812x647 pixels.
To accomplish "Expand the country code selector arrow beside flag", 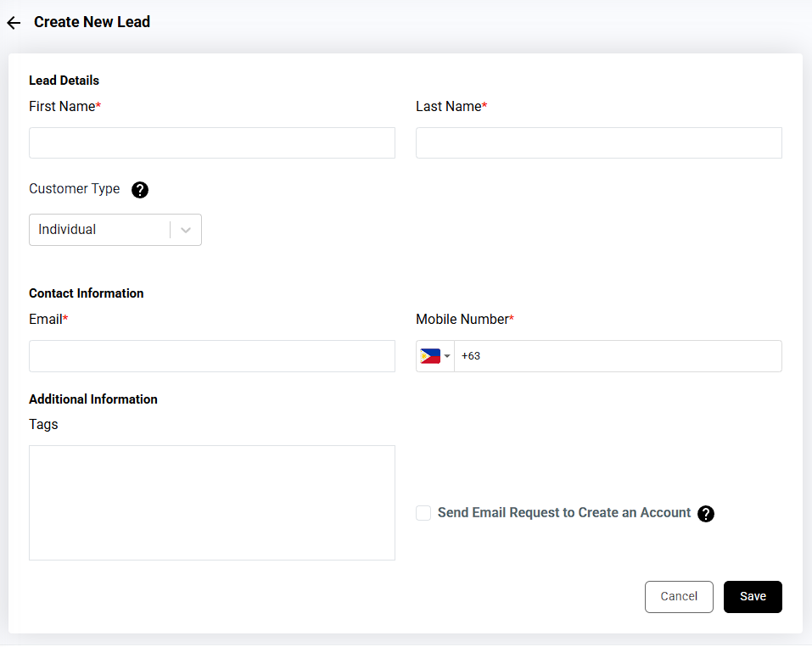I will [447, 356].
